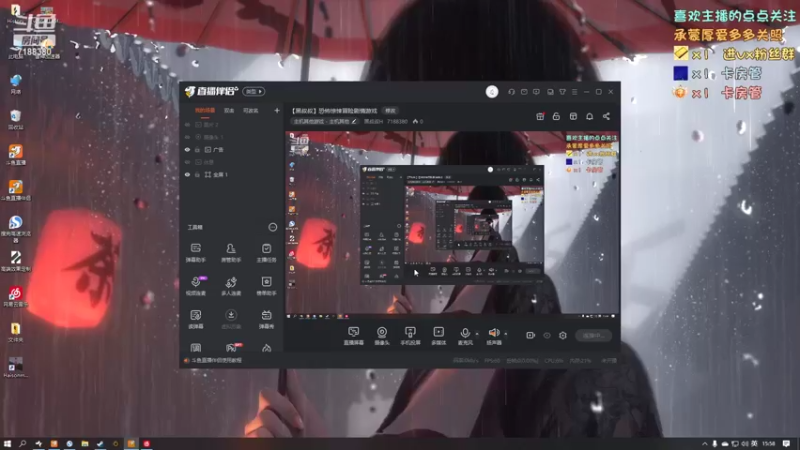Open the action center notification icon
800x450 pixels.
coord(786,444)
